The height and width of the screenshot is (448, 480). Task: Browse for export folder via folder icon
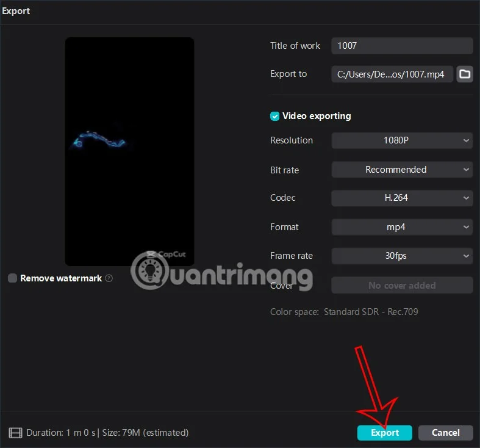[465, 74]
